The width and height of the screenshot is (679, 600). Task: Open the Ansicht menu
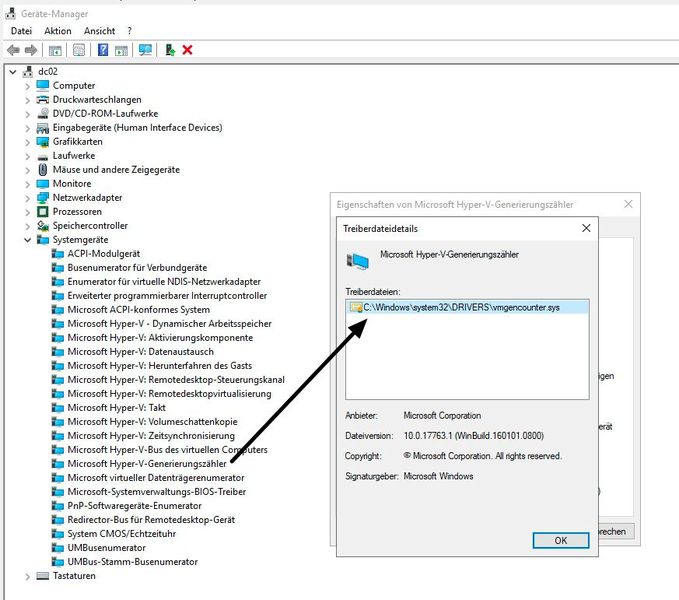[x=99, y=31]
